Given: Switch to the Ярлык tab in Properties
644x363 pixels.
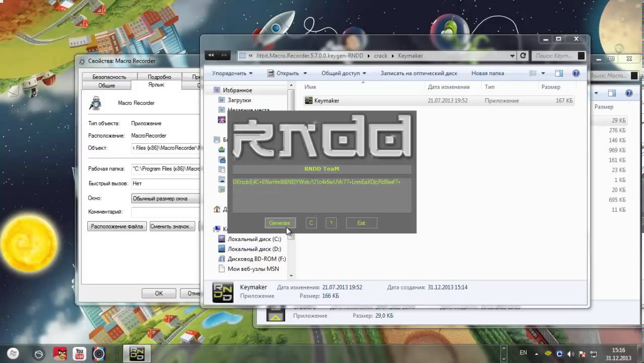Looking at the screenshot, I should point(156,85).
